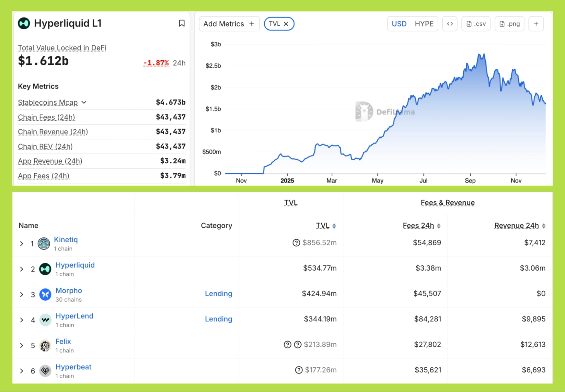Image resolution: width=565 pixels, height=392 pixels.
Task: Download chart as .png image
Action: pyautogui.click(x=509, y=24)
